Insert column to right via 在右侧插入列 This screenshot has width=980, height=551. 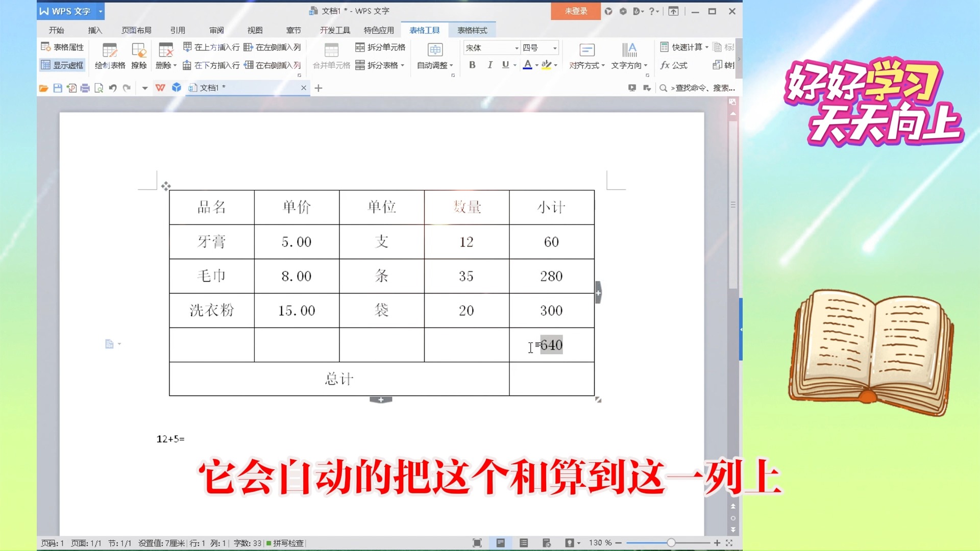pos(272,65)
